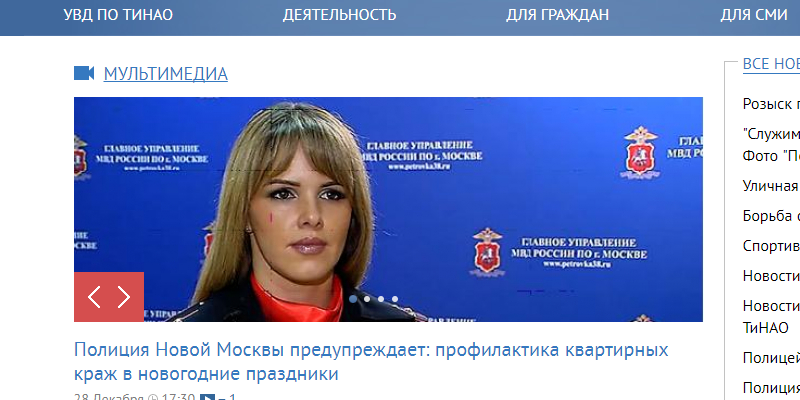Follow the МУЛЬТИМЕДИА section link
This screenshot has height=400, width=800.
point(165,74)
